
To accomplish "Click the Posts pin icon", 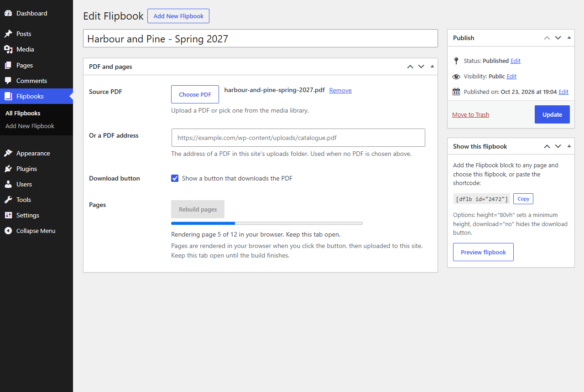I will pyautogui.click(x=8, y=34).
